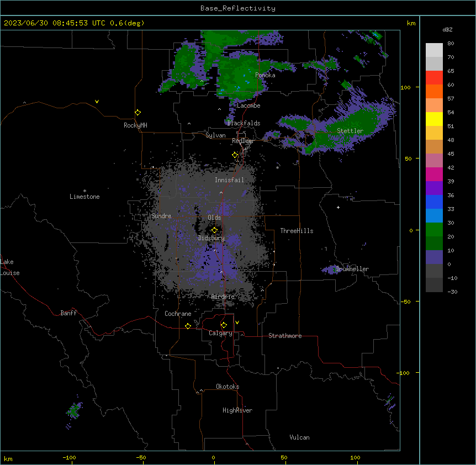Click the Banff label

[x=68, y=313]
